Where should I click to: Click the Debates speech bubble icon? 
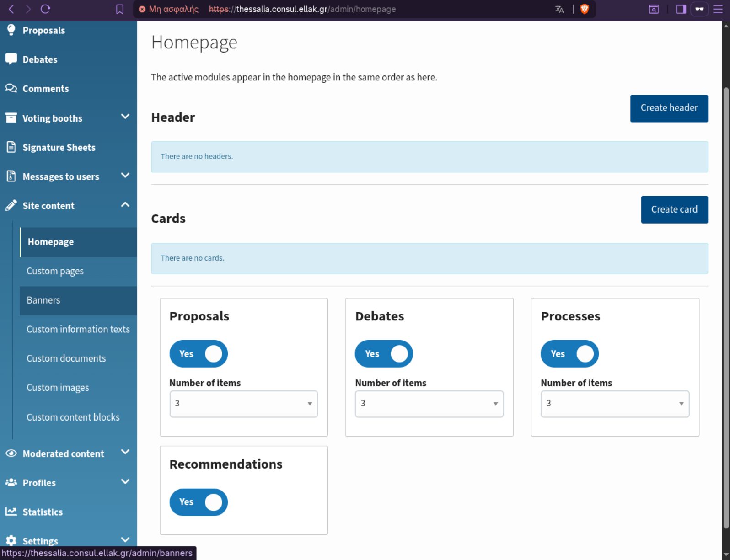pyautogui.click(x=11, y=59)
